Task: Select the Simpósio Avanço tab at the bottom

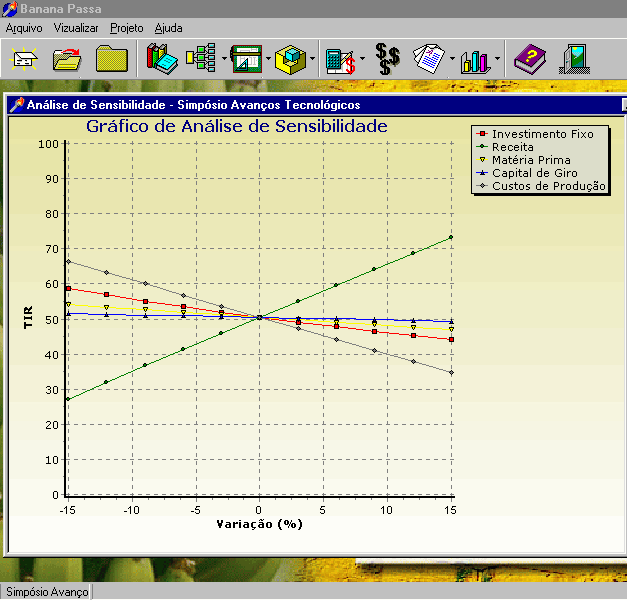Action: point(46,592)
